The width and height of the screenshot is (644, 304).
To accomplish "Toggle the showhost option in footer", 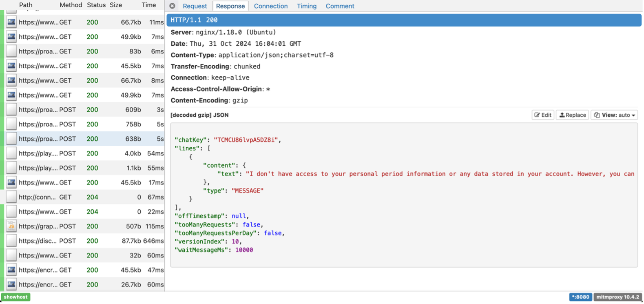I will [x=15, y=297].
